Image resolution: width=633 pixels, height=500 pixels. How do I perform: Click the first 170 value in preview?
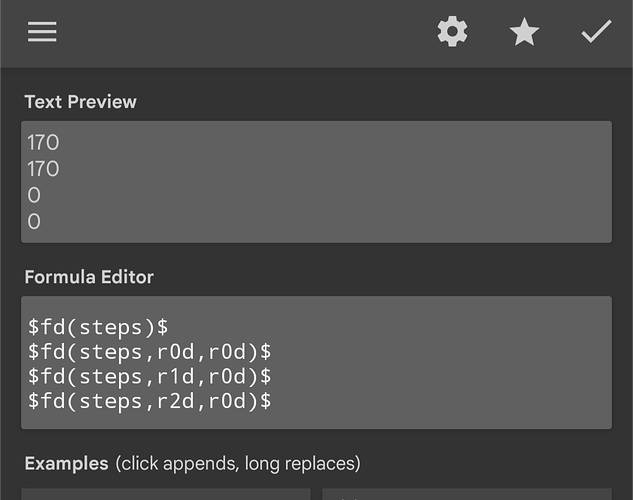pyautogui.click(x=43, y=142)
